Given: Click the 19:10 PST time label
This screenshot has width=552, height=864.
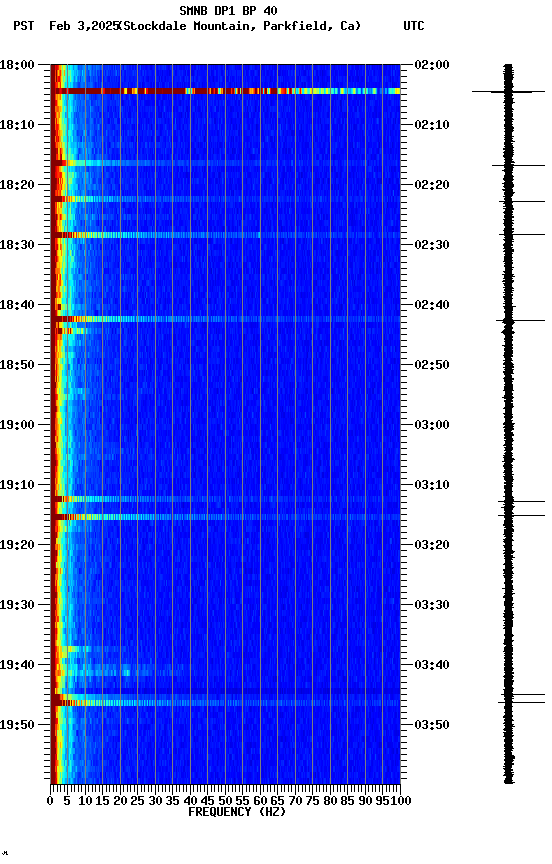Looking at the screenshot, I should tap(17, 485).
